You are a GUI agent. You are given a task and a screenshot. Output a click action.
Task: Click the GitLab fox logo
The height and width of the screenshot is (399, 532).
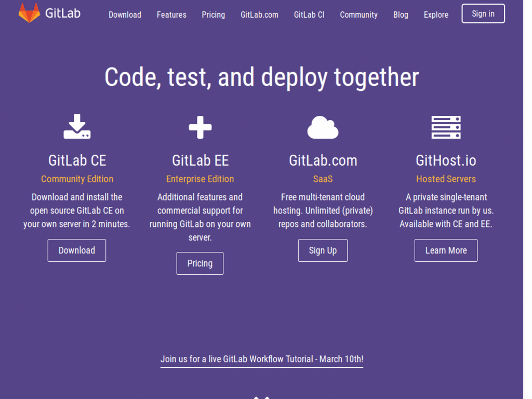coord(29,12)
